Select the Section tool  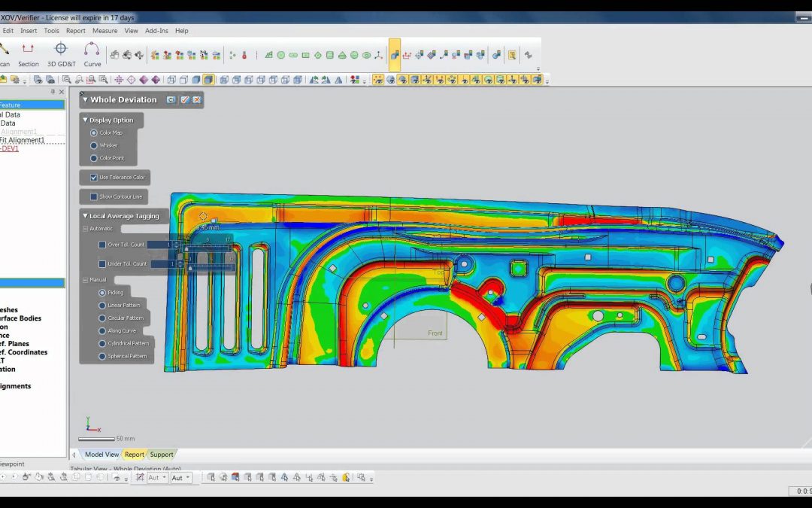(x=28, y=54)
